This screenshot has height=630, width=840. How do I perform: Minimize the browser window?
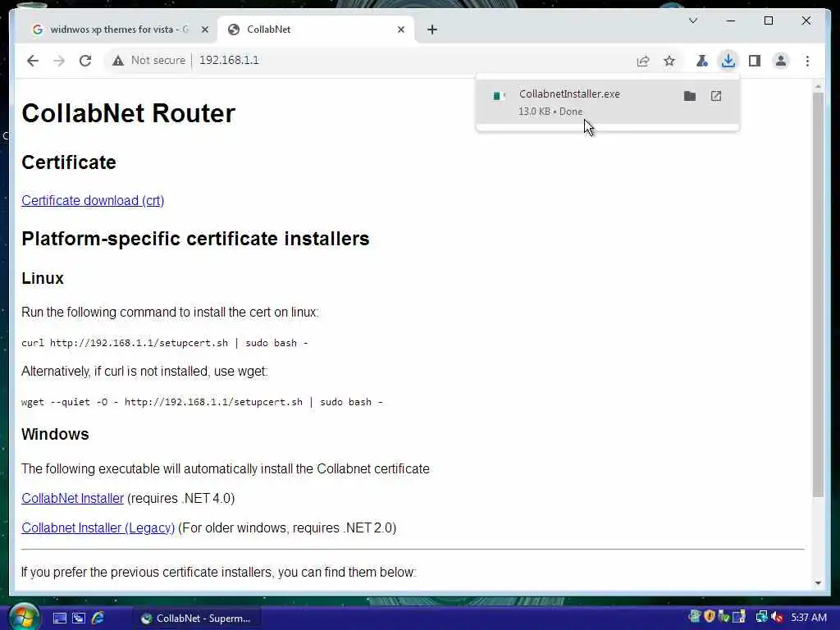pos(731,21)
